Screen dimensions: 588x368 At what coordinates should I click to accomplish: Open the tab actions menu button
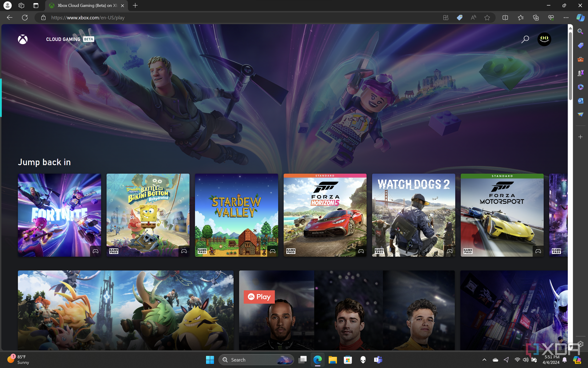tap(36, 5)
